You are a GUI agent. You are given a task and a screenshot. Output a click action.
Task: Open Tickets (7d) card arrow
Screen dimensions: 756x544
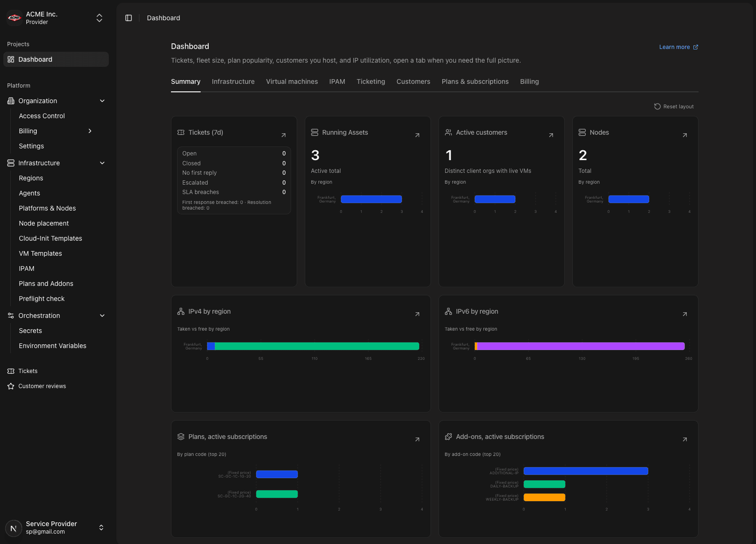(x=284, y=135)
